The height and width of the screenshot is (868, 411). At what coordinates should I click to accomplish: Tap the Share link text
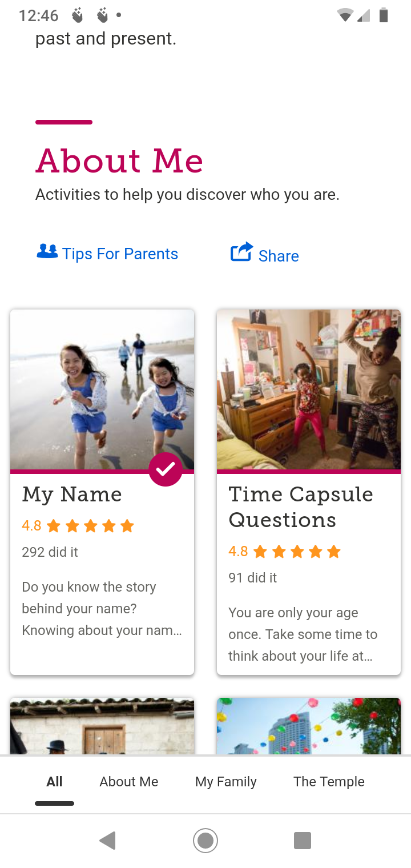pos(279,256)
